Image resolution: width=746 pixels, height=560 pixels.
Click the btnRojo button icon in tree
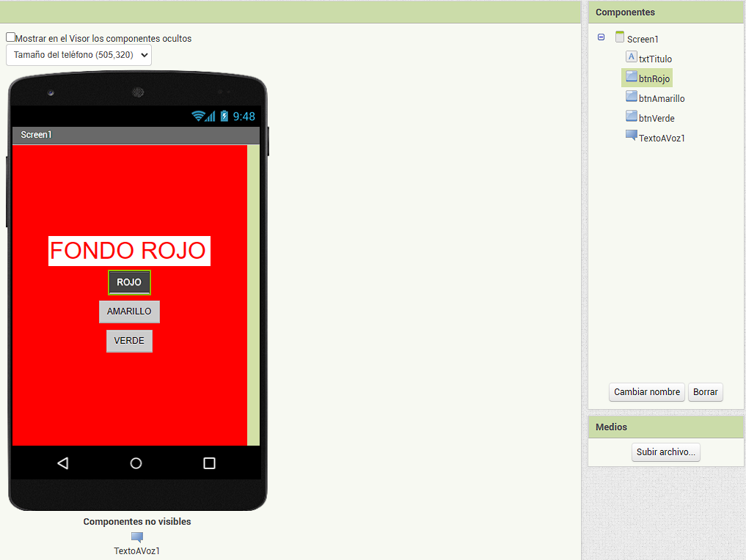(631, 77)
